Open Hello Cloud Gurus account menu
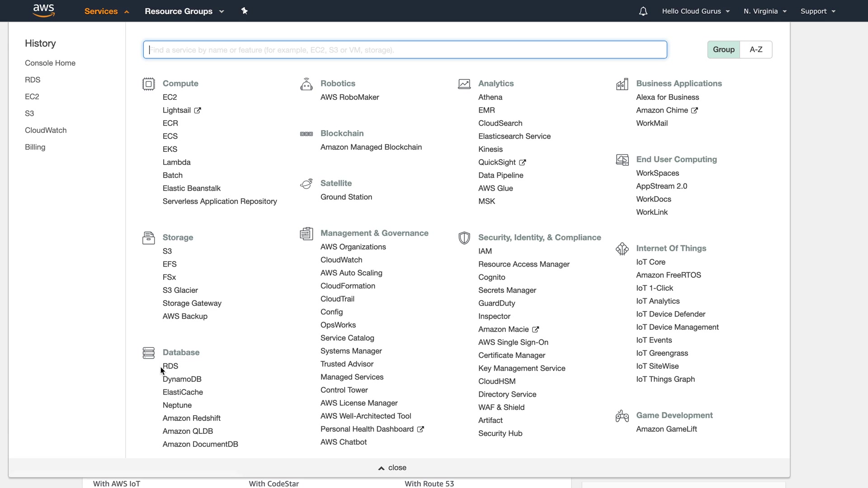868x488 pixels. click(x=696, y=11)
